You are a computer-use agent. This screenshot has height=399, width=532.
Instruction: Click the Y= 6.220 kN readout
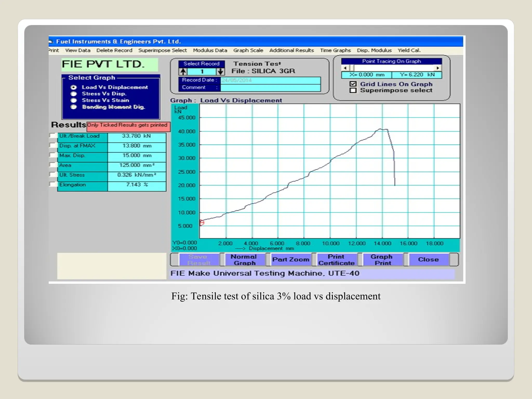[417, 75]
